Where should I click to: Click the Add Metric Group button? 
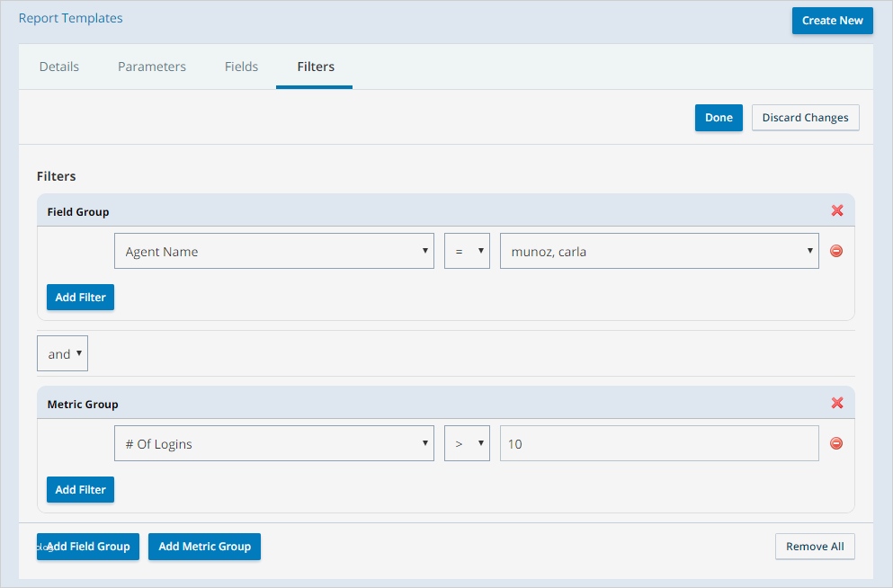[204, 547]
